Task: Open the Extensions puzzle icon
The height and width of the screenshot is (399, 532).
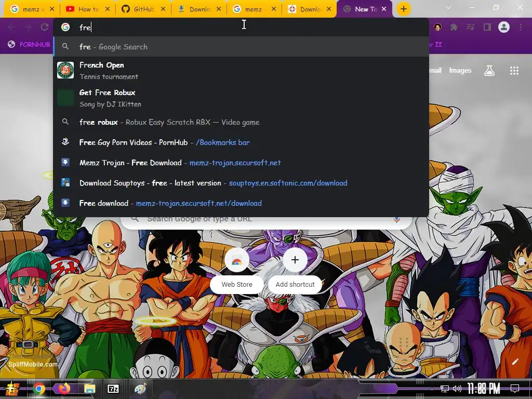Action: pos(454,27)
